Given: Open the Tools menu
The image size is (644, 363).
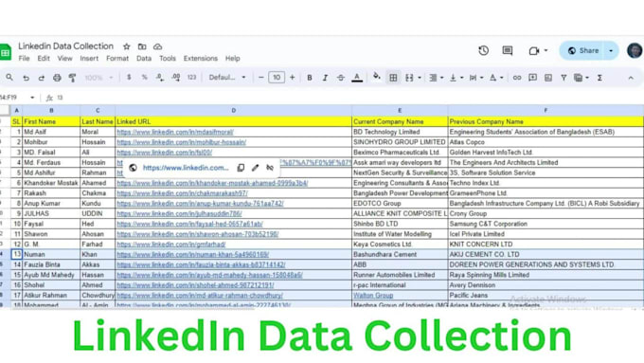Looking at the screenshot, I should [168, 59].
